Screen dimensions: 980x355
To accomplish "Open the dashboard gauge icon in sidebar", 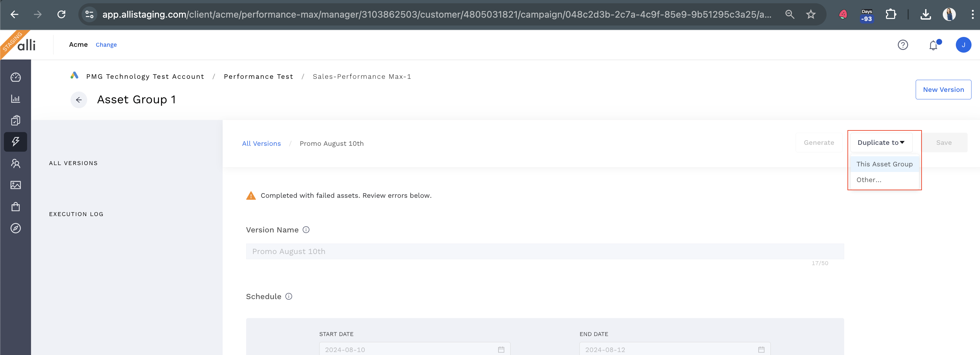I will coord(16,77).
